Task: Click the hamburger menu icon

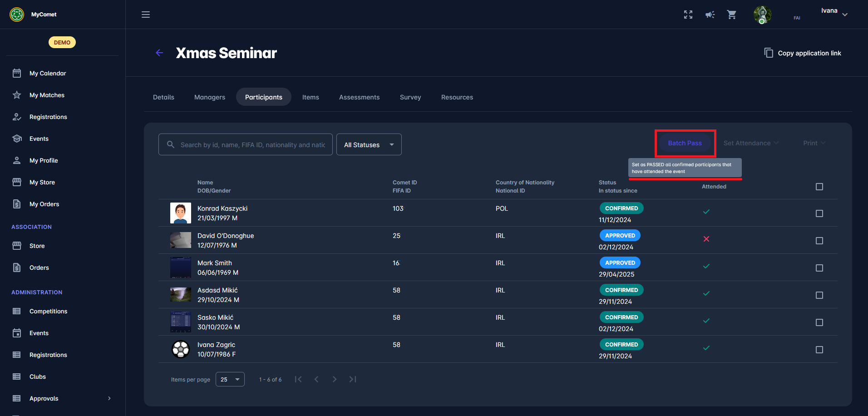Action: click(x=146, y=15)
